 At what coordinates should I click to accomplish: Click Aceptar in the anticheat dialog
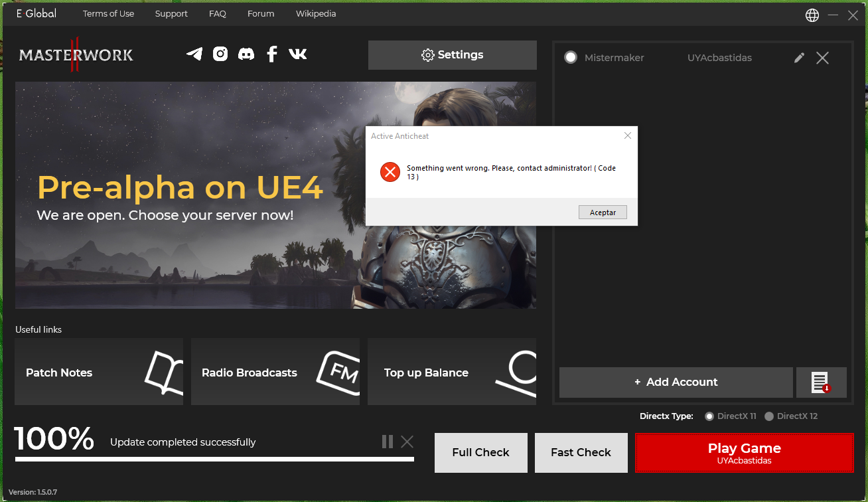(603, 212)
